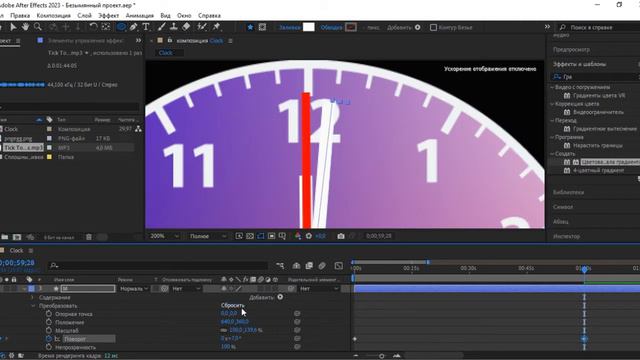Toggle Опорная точка stopwatch

pyautogui.click(x=49, y=314)
